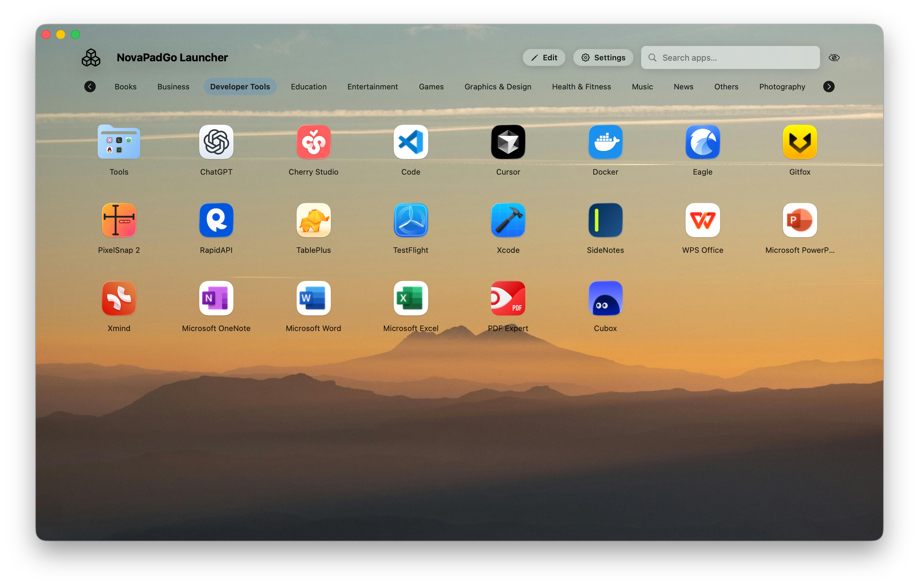Launch the ChatGPT app

pos(216,142)
